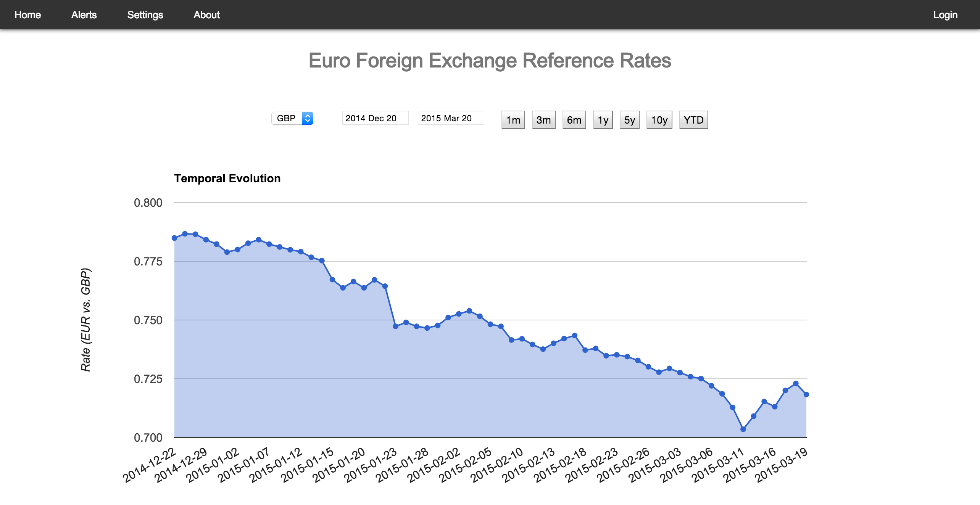
Task: Edit the start date field showing 2014 Dec 20
Action: (x=375, y=118)
